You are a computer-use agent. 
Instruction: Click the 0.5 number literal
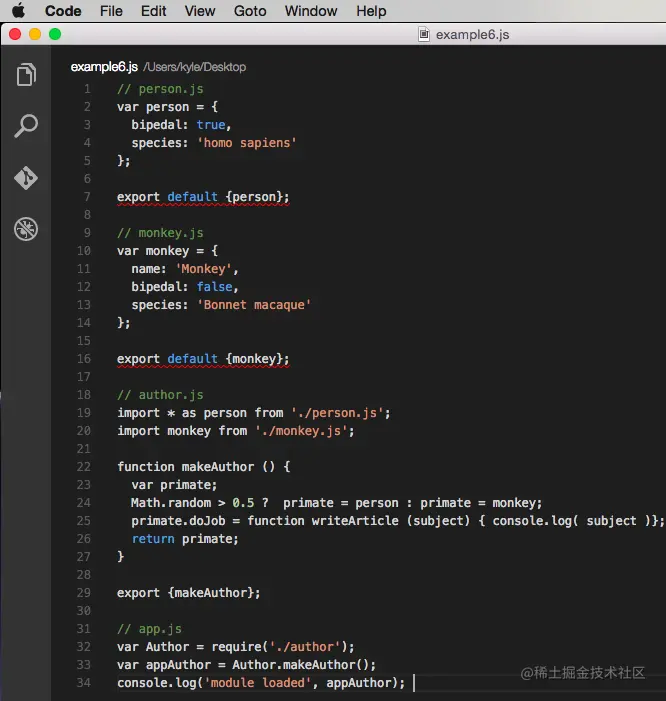tap(243, 503)
